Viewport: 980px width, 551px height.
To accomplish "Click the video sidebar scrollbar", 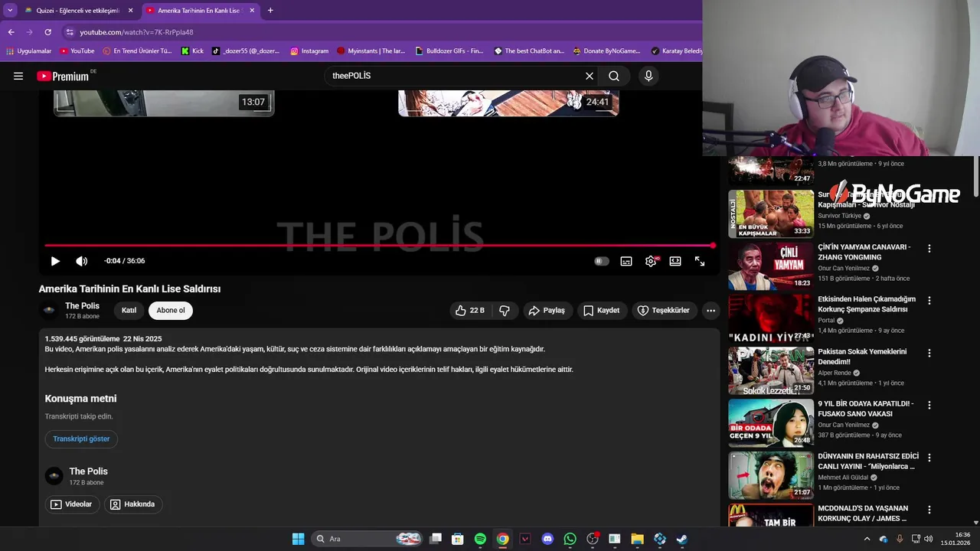I will click(975, 178).
